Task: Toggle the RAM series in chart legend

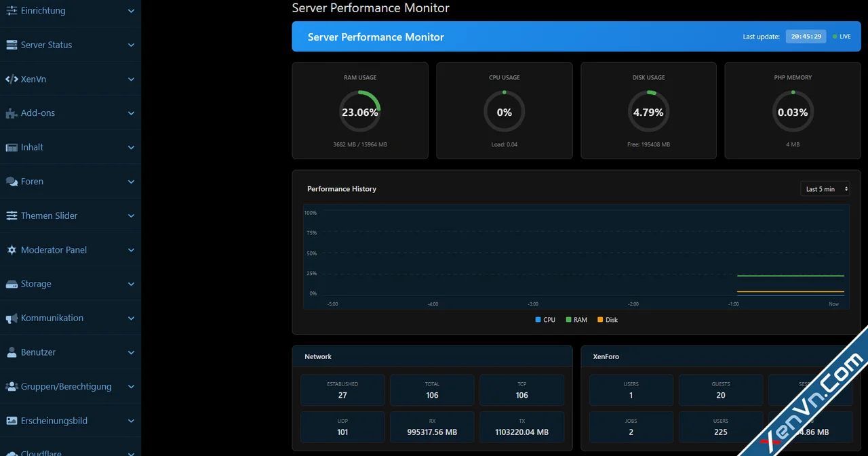Action: coord(576,320)
